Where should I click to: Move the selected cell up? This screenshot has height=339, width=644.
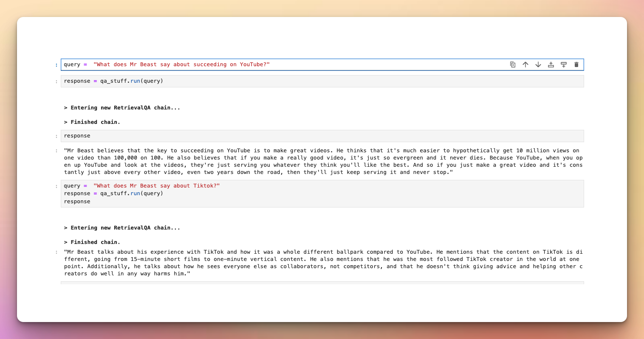point(525,64)
